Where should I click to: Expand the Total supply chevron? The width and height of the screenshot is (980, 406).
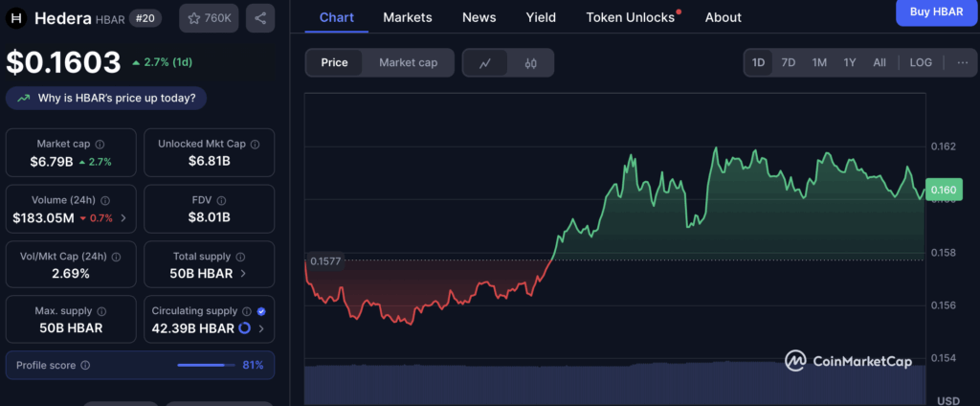click(x=242, y=273)
